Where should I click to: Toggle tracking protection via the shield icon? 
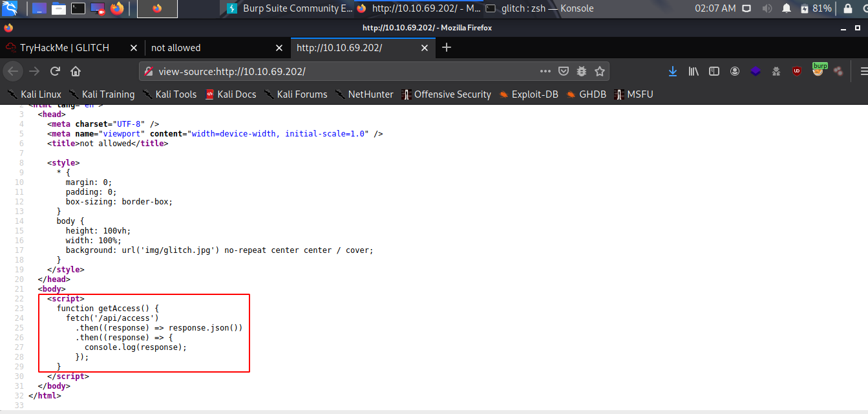point(564,71)
